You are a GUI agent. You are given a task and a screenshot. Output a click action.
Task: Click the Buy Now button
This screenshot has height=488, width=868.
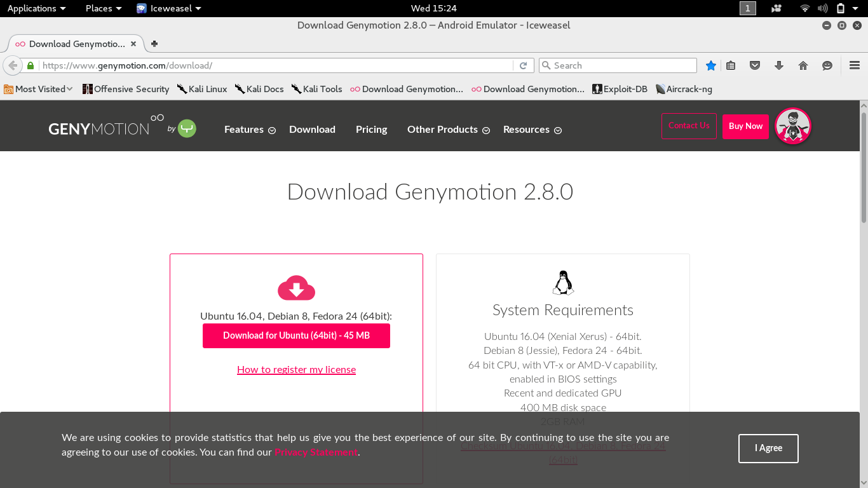click(745, 126)
